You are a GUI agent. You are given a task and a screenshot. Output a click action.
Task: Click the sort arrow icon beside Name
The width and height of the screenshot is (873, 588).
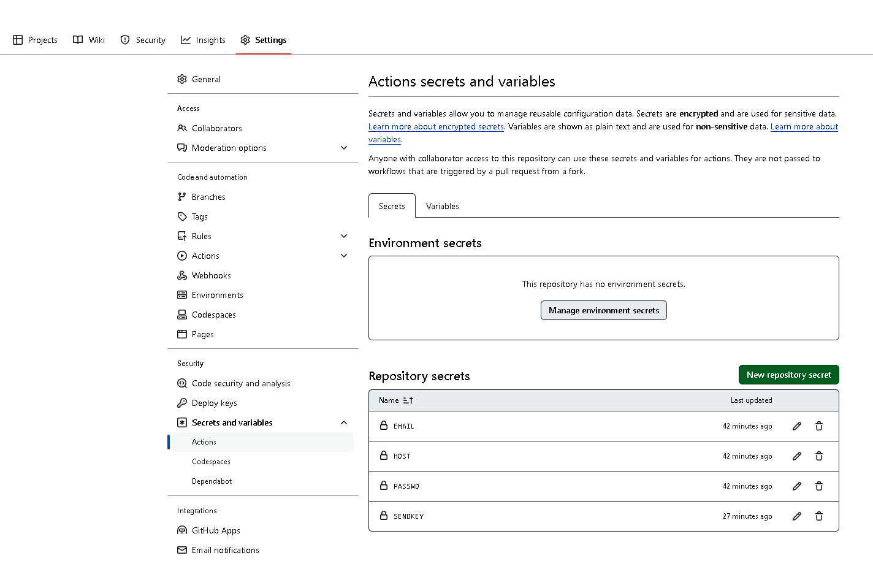coord(408,400)
